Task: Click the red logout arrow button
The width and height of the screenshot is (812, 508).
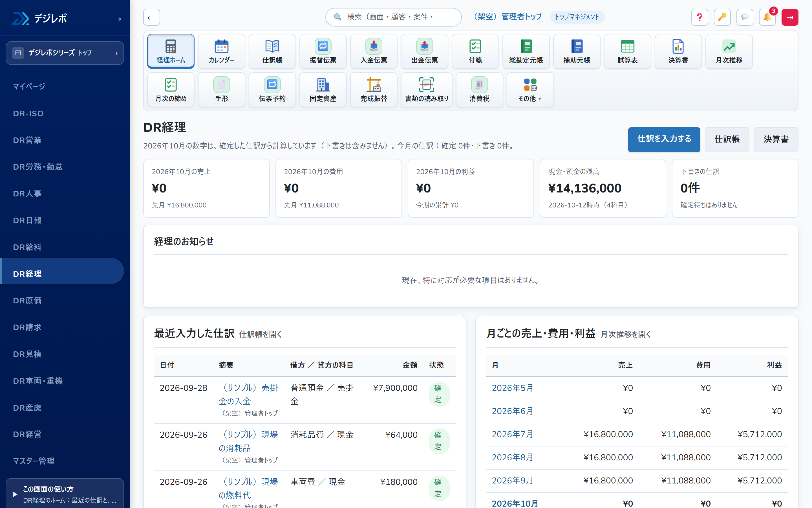Action: pos(790,17)
